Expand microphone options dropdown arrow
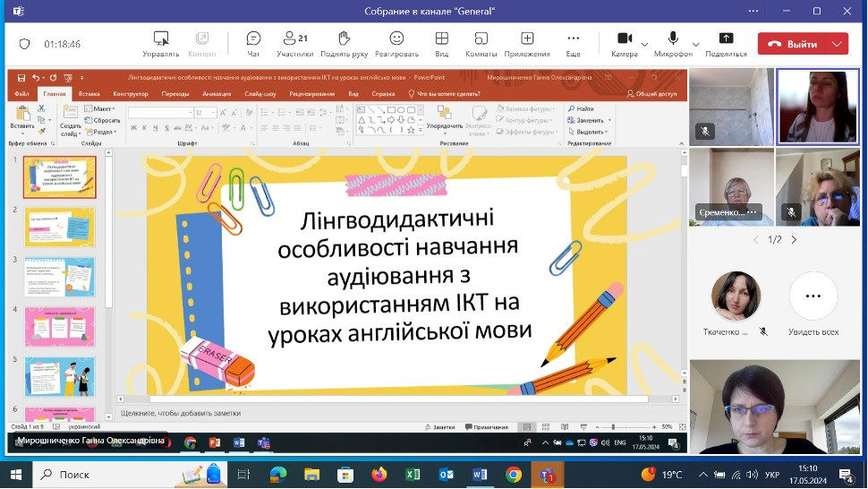The height and width of the screenshot is (489, 868). click(x=695, y=43)
